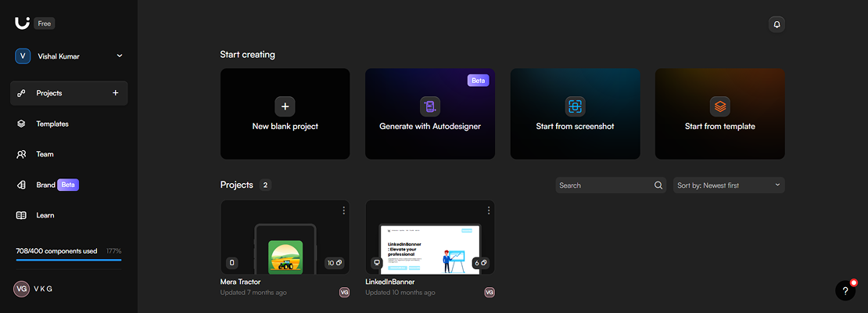Click the notification bell icon
The height and width of the screenshot is (313, 868).
coord(777,24)
